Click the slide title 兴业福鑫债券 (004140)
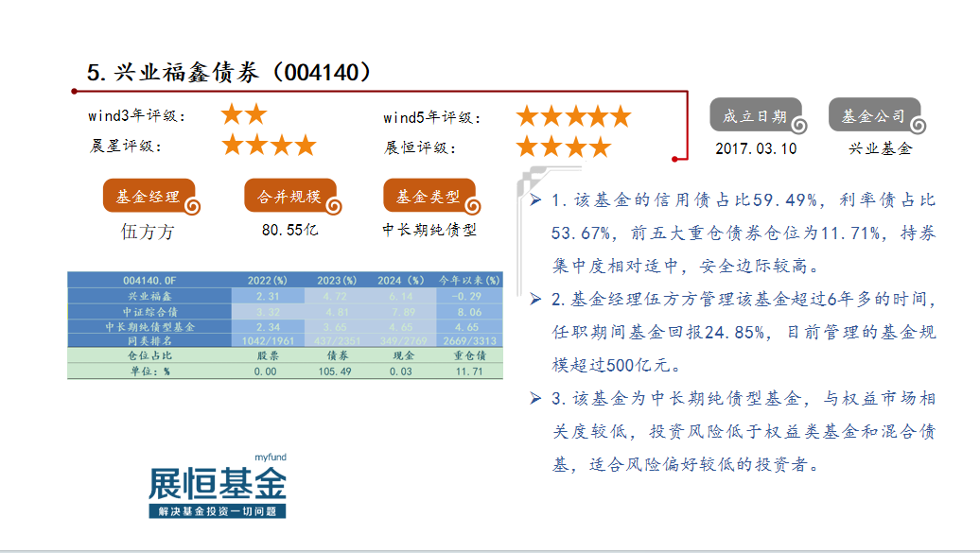980x553 pixels. [x=229, y=73]
